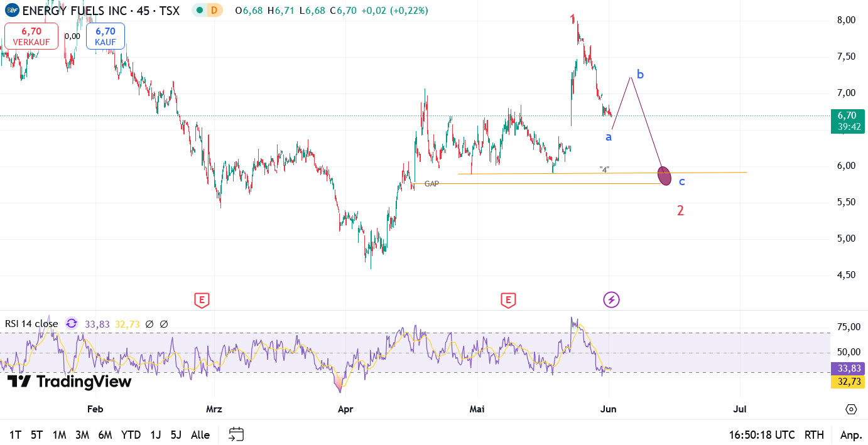Select the 6M time range
Image resolution: width=868 pixels, height=445 pixels.
[x=105, y=435]
